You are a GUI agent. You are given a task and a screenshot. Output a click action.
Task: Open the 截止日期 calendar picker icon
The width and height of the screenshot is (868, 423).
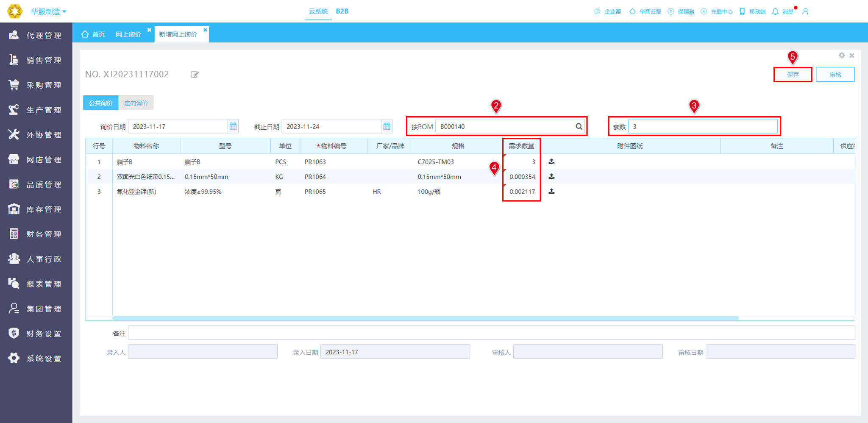[387, 126]
